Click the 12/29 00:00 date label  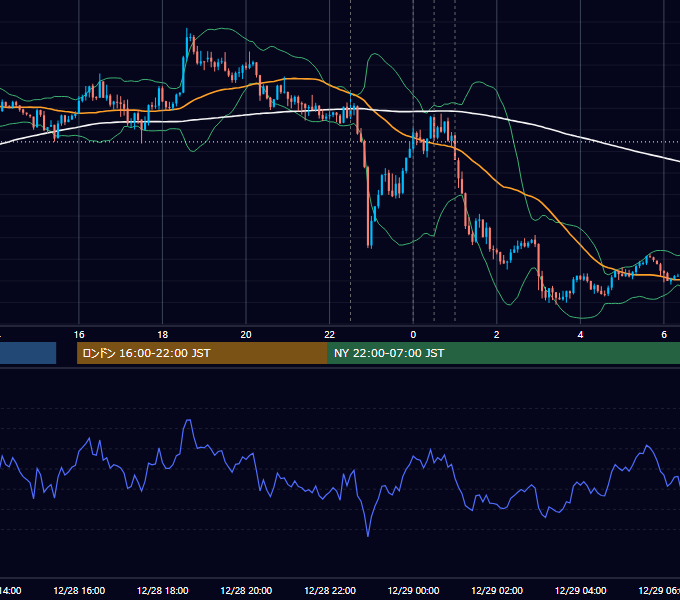click(413, 590)
